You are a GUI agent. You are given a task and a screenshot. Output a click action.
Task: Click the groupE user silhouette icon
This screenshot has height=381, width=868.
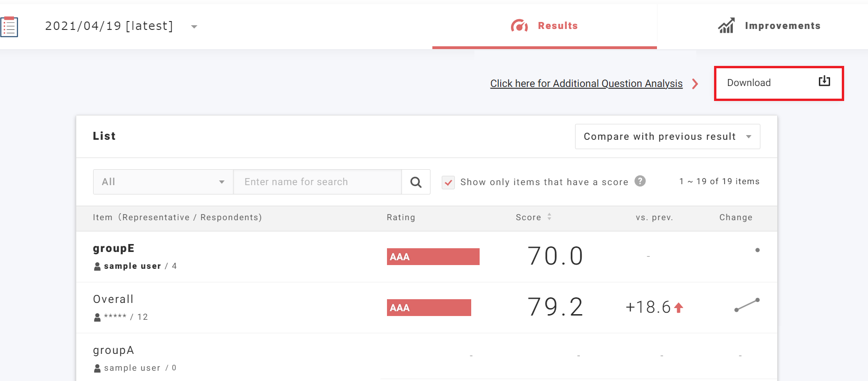(97, 266)
